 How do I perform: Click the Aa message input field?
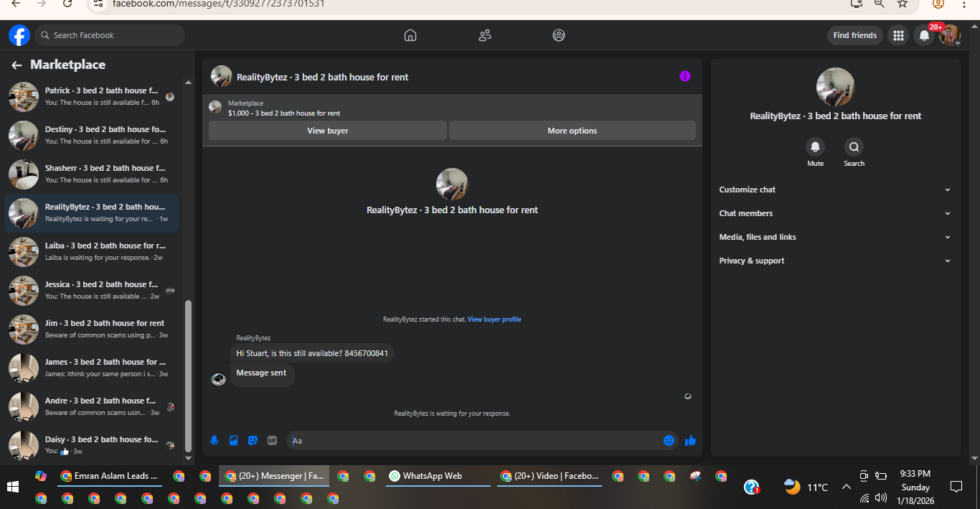[473, 440]
